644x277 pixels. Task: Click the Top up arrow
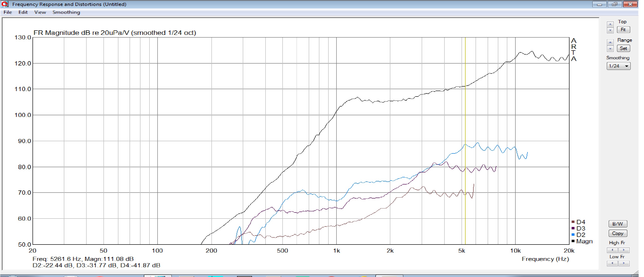(x=610, y=24)
